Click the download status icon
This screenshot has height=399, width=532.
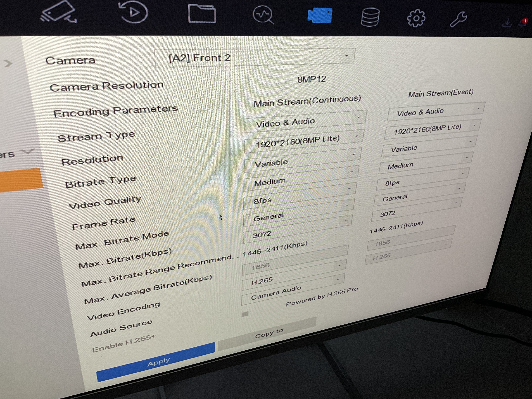coord(507,23)
